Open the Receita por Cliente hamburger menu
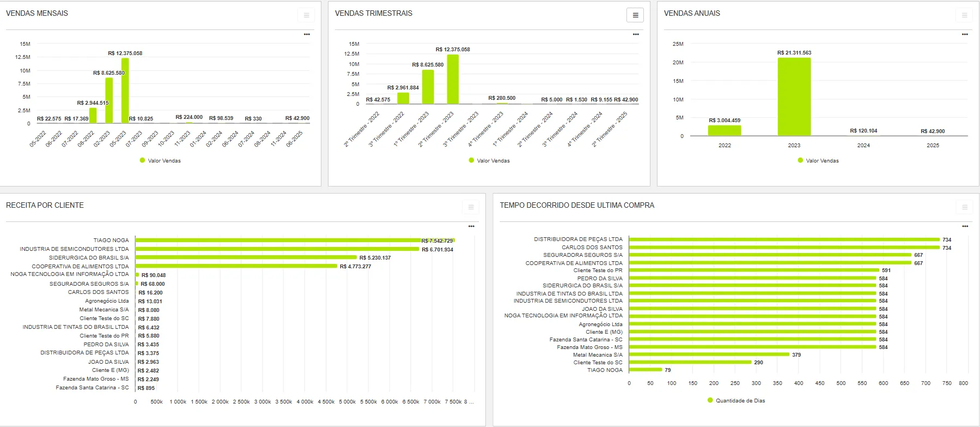Viewport: 980px width, 427px height. 471,207
